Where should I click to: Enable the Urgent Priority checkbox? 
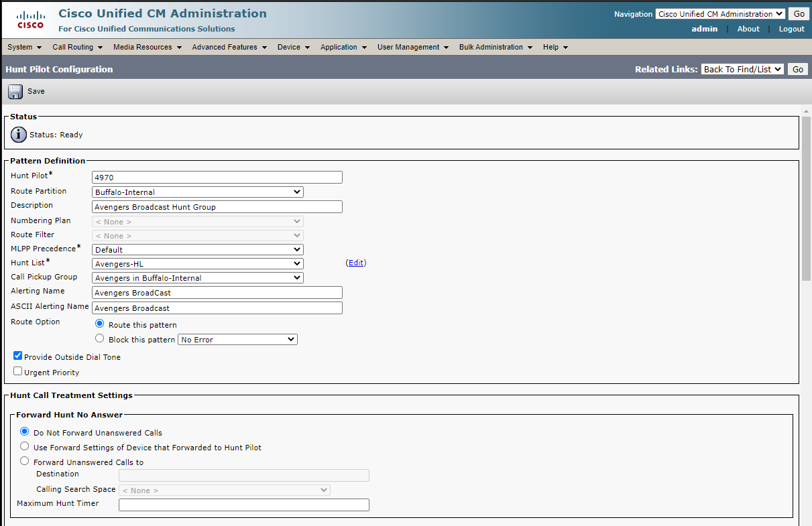18,371
